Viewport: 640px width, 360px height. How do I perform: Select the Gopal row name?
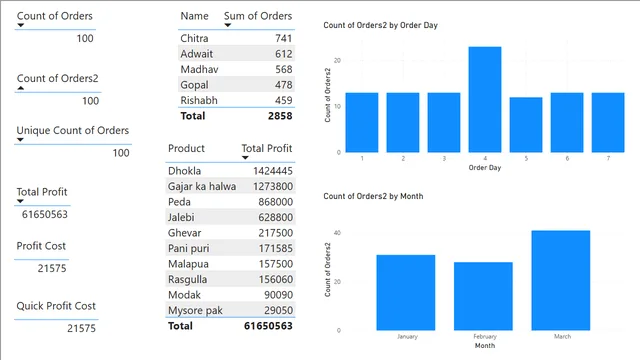(x=194, y=85)
